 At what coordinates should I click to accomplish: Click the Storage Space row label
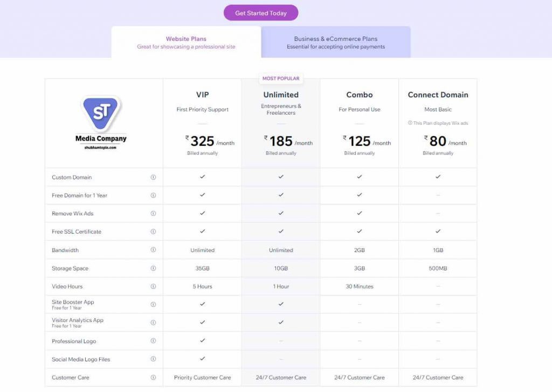tap(70, 268)
